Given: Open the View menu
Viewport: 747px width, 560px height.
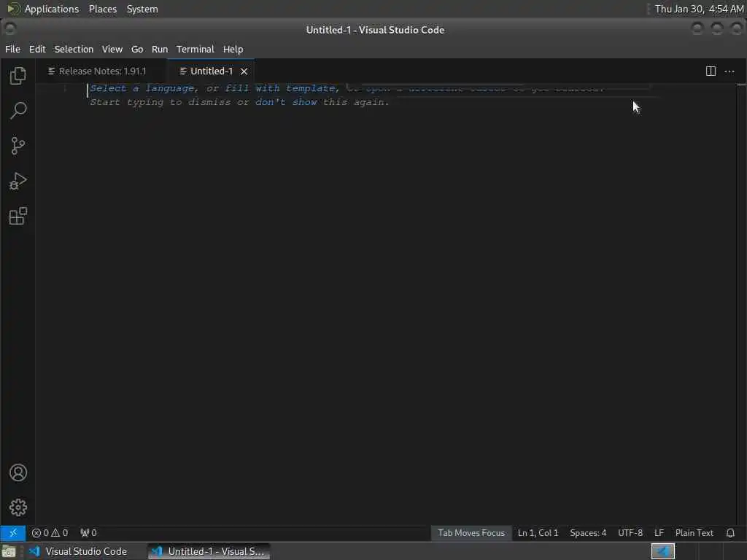Looking at the screenshot, I should 112,49.
